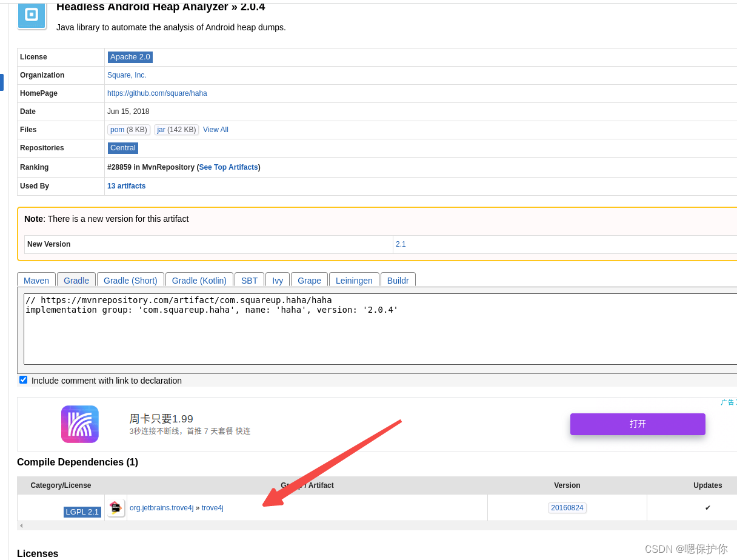Uncheck 'Include comment with link to declaration'
The image size is (737, 560).
(23, 379)
